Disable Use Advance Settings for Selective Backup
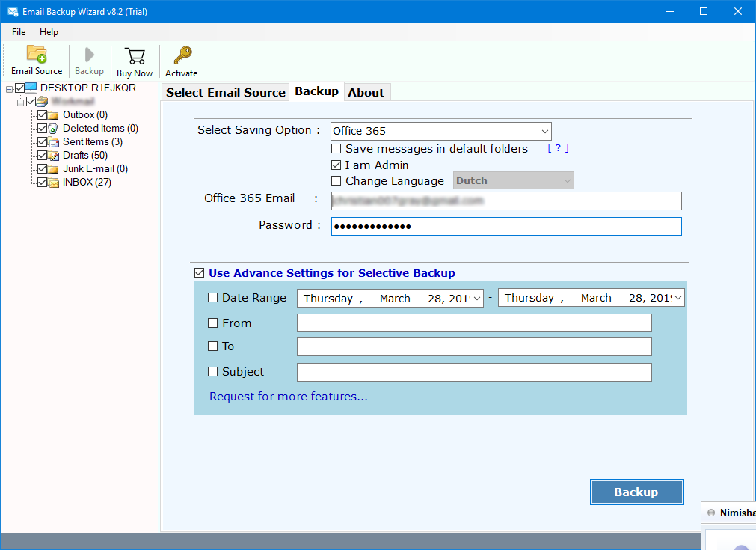Screen dimensions: 756x550 point(199,273)
